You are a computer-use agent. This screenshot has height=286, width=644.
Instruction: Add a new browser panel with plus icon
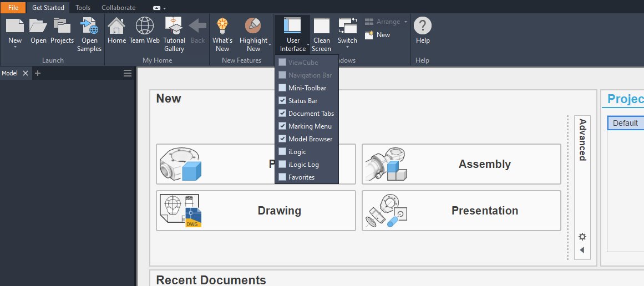(38, 73)
